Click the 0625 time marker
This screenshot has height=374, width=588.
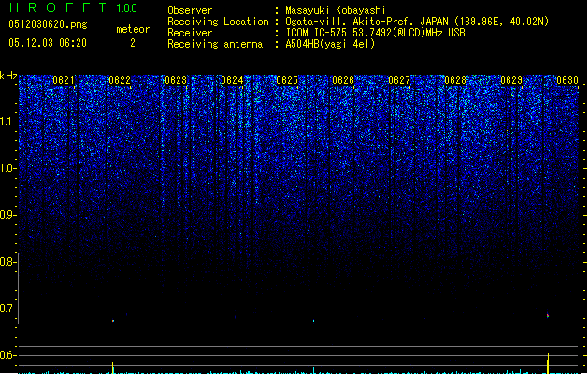[287, 80]
